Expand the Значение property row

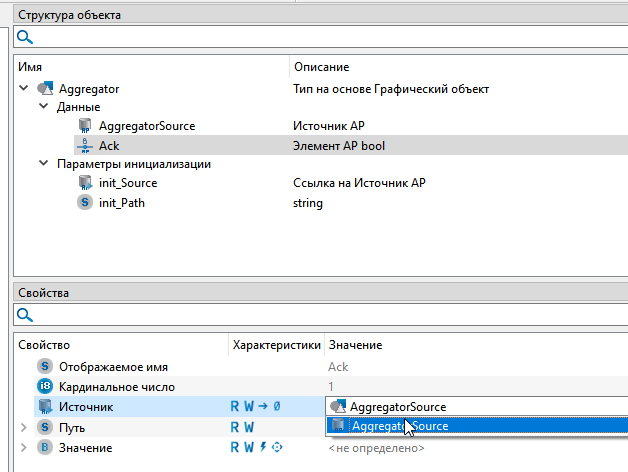(23, 447)
